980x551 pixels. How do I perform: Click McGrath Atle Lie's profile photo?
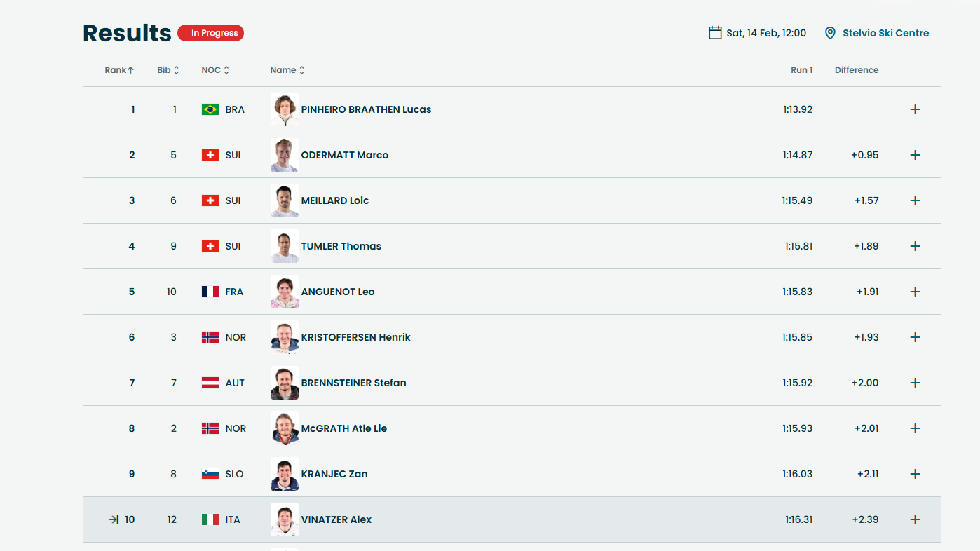pos(285,428)
